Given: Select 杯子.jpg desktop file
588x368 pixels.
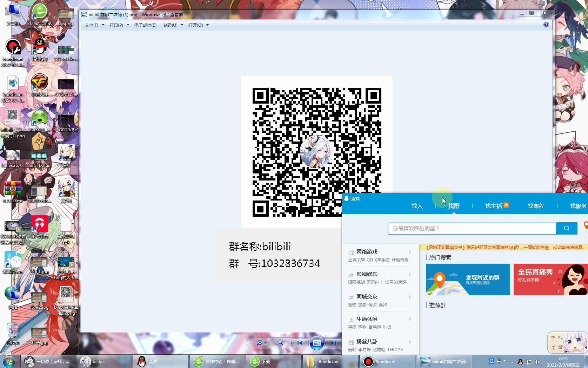Looking at the screenshot, I should point(39,336).
